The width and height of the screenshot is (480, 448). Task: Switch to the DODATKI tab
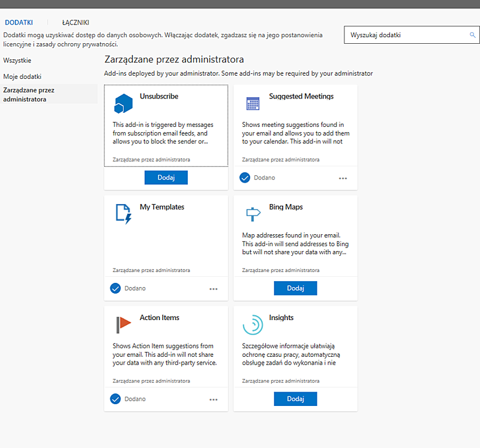pyautogui.click(x=19, y=22)
